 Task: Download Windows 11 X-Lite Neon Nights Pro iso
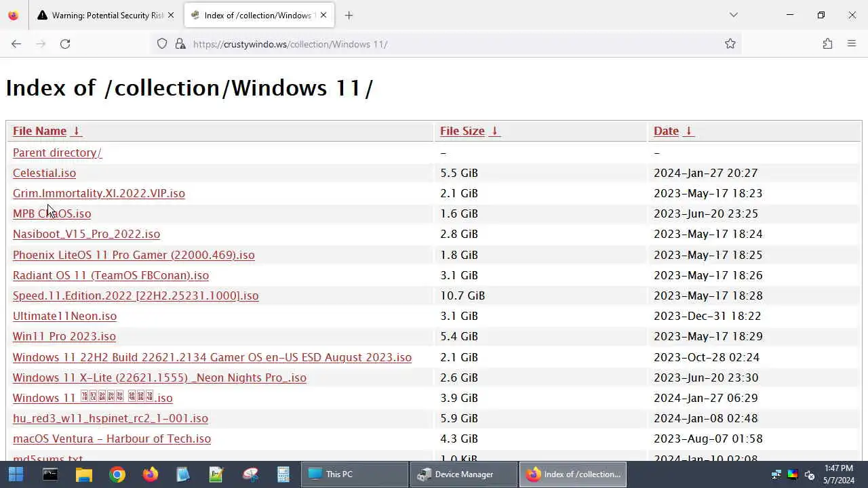point(159,378)
